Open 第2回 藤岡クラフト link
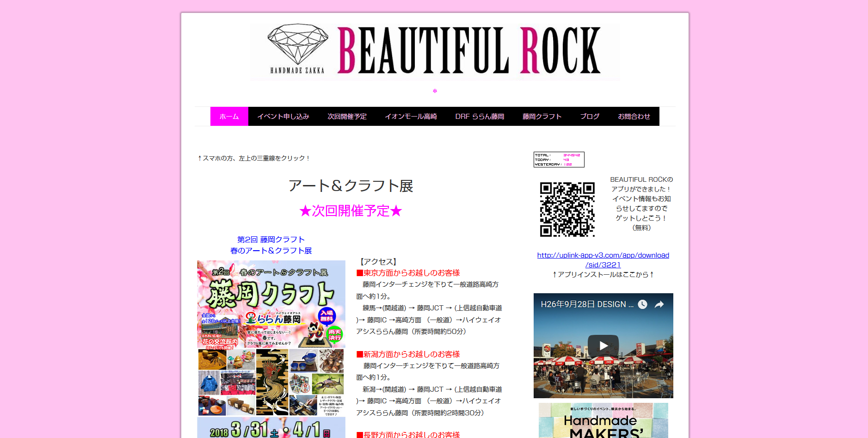The image size is (868, 438). 271,240
